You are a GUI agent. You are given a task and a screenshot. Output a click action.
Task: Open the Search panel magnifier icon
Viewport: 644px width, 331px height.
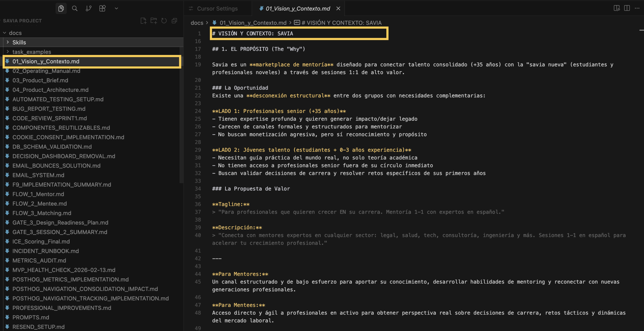tap(75, 8)
